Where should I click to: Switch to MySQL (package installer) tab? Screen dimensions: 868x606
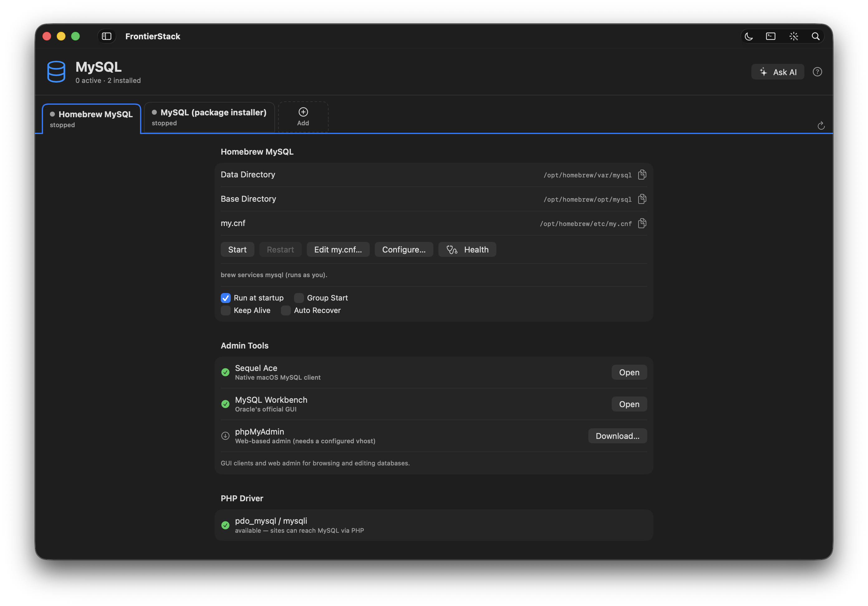tap(209, 117)
